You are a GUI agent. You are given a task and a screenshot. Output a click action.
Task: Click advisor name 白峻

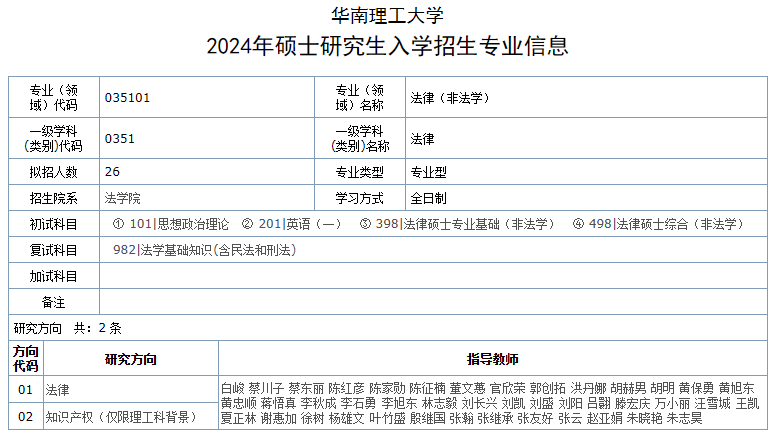pos(232,388)
